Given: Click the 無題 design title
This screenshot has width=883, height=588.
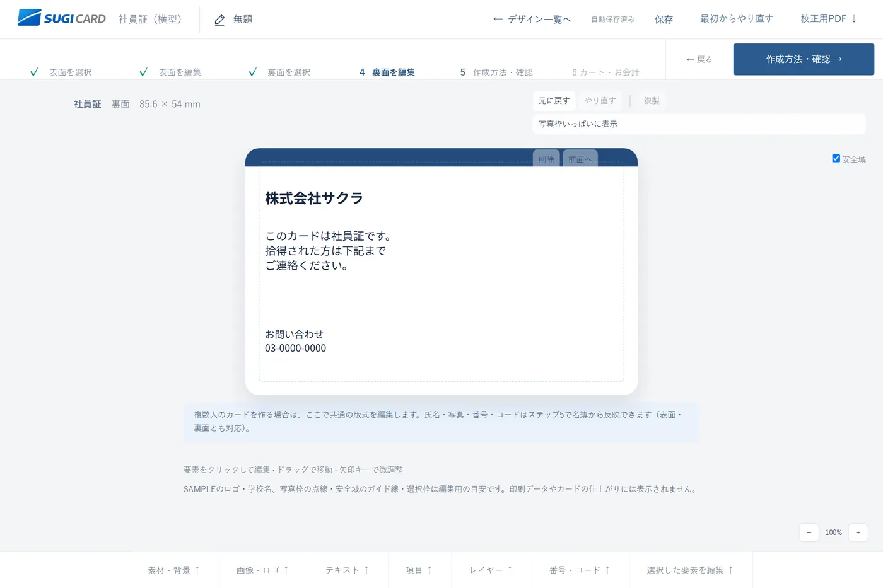Looking at the screenshot, I should pyautogui.click(x=243, y=20).
